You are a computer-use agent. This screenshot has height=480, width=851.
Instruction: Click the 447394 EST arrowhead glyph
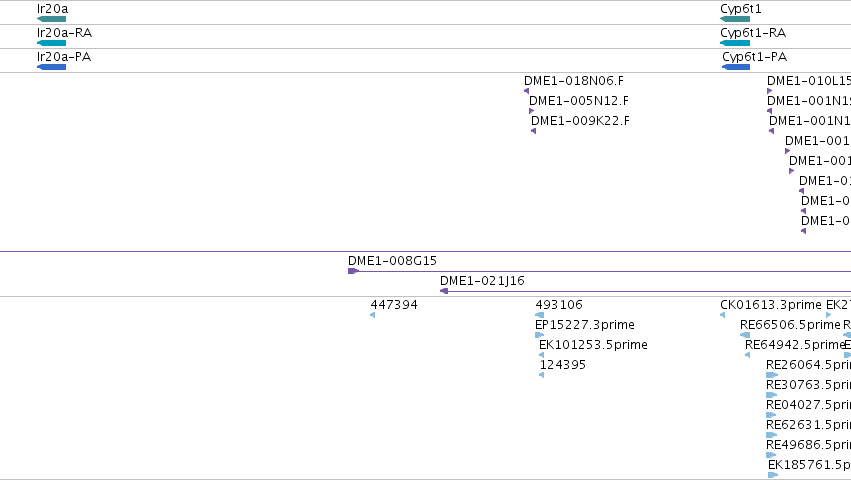372,315
